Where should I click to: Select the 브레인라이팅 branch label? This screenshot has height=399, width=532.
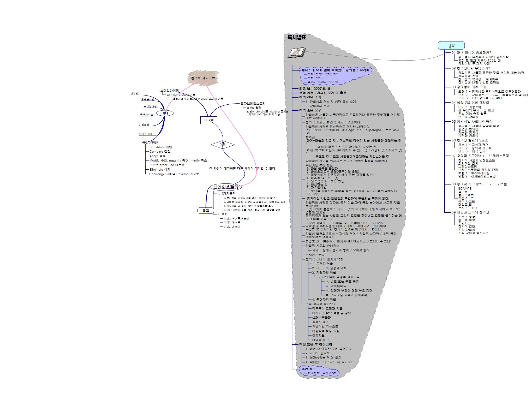pyautogui.click(x=169, y=91)
